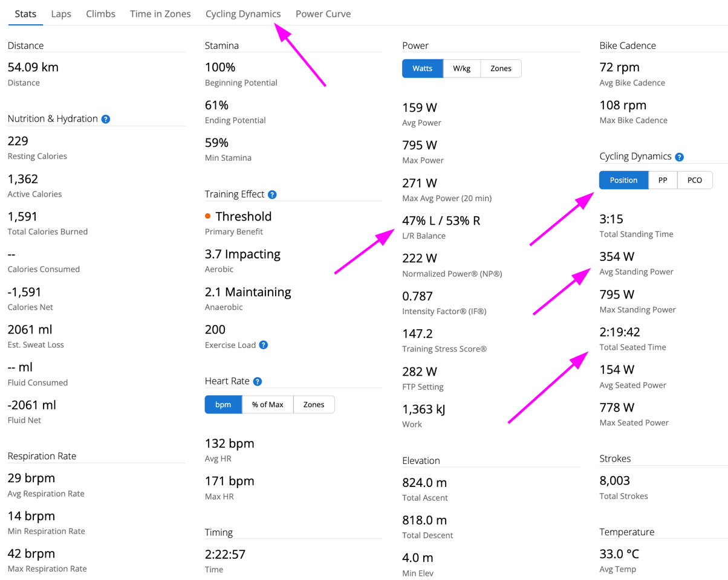Select bpm heart rate view
Screen dimensions: 728x580
coord(223,405)
